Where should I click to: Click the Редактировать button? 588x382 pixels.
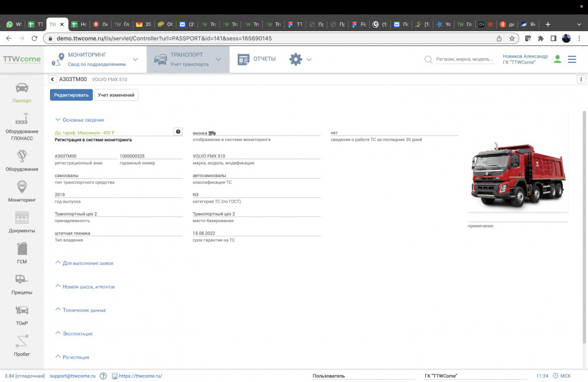point(71,95)
